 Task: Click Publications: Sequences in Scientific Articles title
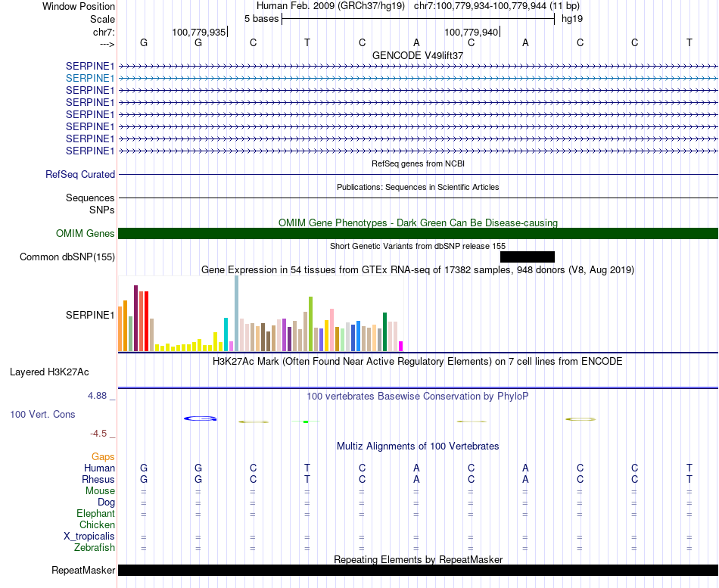point(418,187)
